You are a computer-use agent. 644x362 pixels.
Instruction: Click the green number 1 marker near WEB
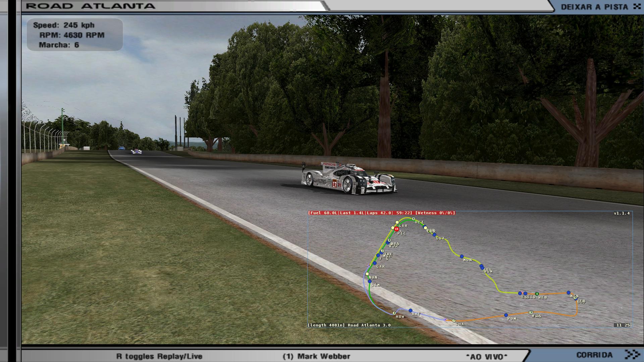tap(537, 294)
